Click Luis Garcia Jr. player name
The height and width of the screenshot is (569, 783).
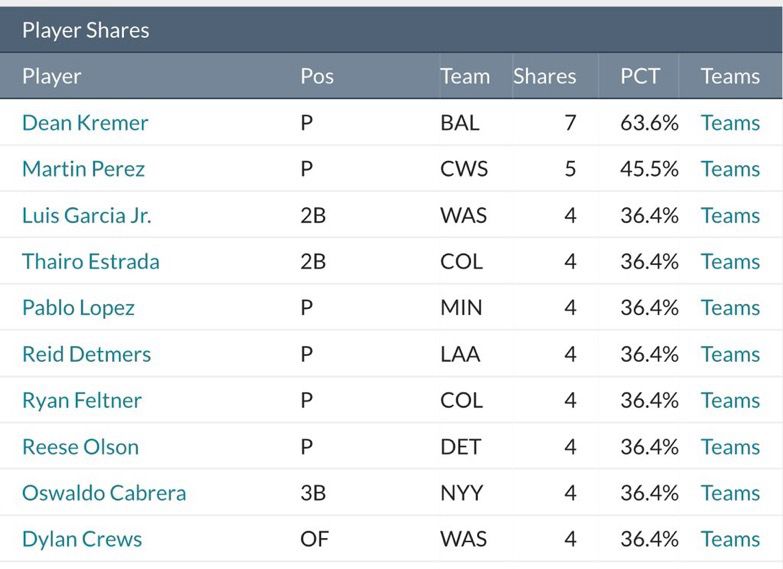[x=87, y=215]
